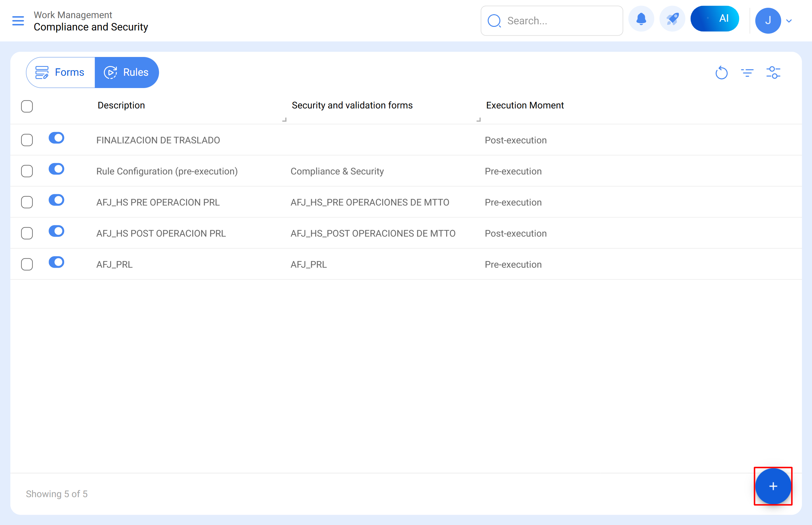
Task: Check the FINALIZACION DE TRASLADO row checkbox
Action: pos(27,140)
